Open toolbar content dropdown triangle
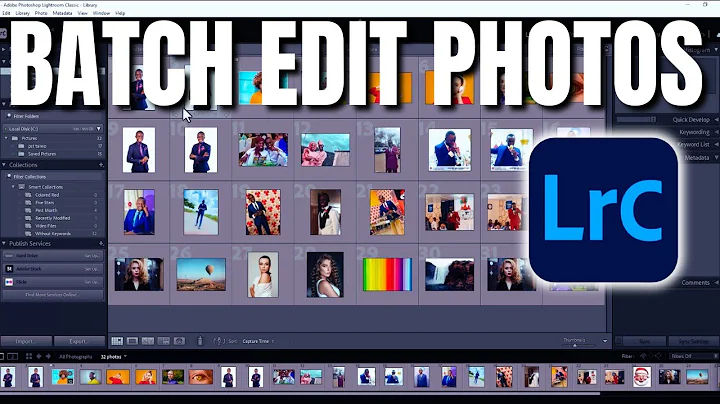 (x=605, y=341)
